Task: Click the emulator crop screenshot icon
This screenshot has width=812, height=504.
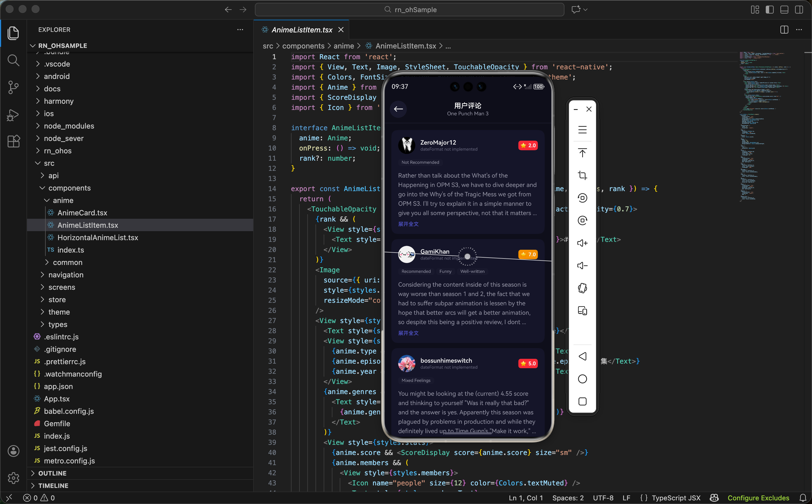Action: point(582,175)
